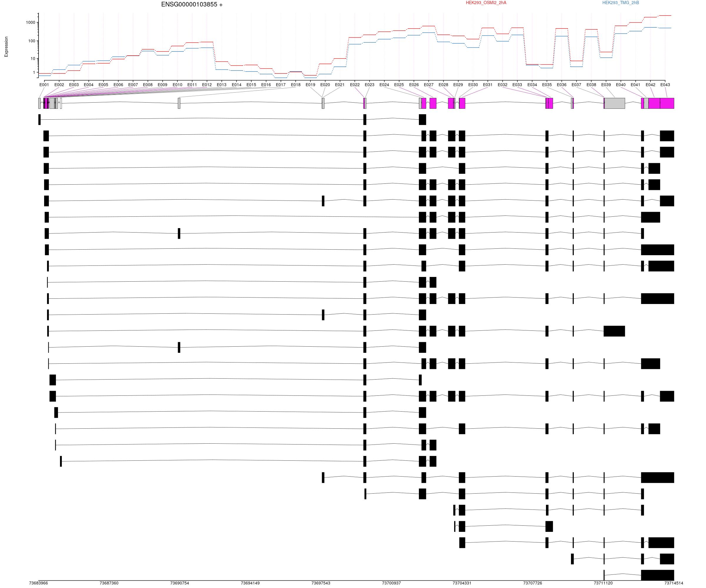Click exon label E038
Image resolution: width=706 pixels, height=588 pixels.
[x=591, y=85]
